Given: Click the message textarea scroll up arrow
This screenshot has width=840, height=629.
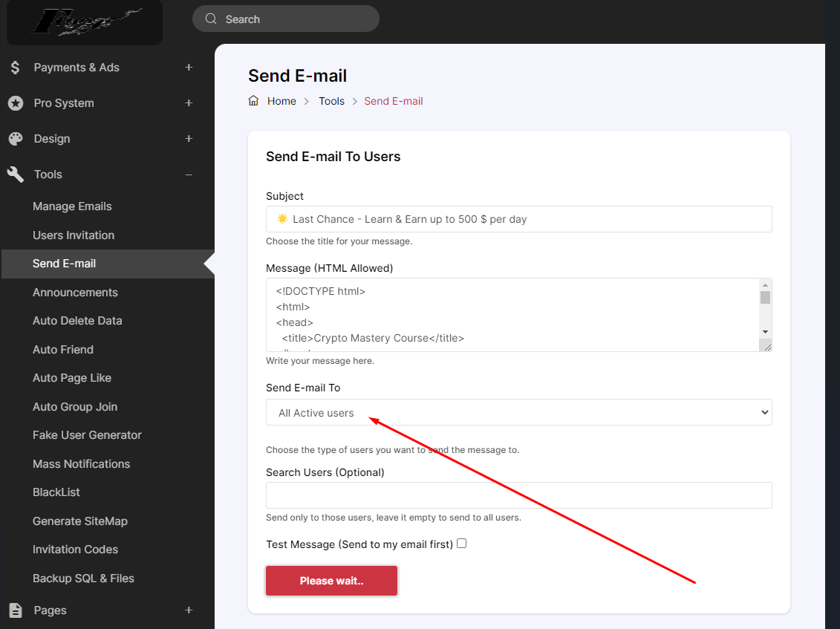Looking at the screenshot, I should (x=765, y=285).
